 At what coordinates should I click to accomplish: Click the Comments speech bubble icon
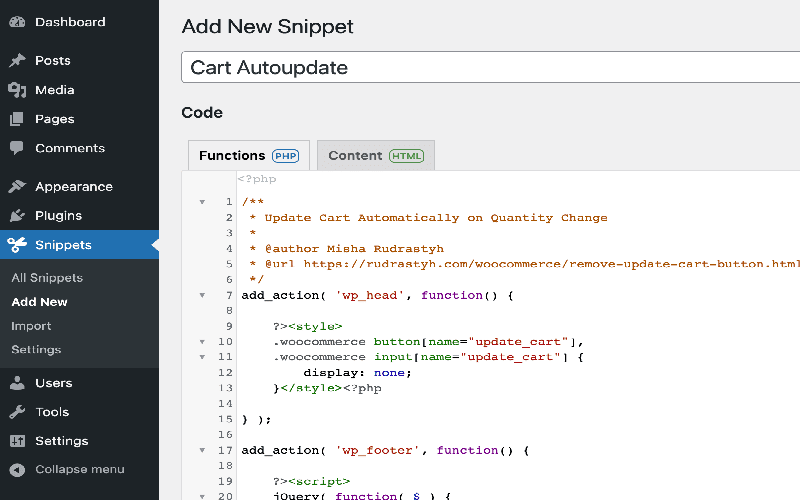[x=17, y=148]
